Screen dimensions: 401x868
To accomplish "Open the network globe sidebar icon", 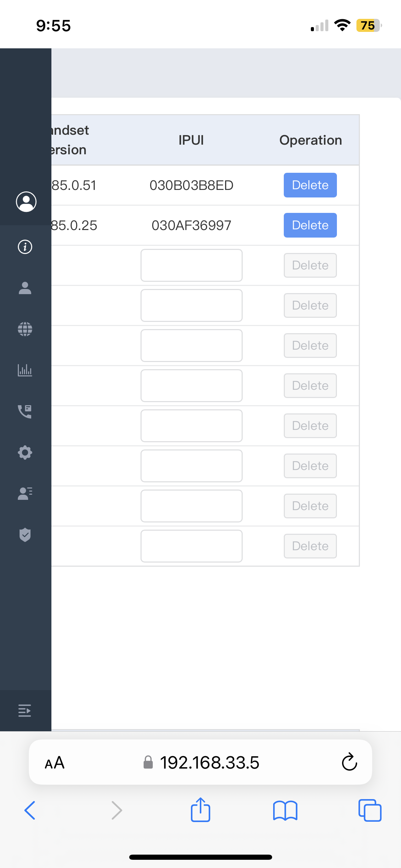I will tap(25, 329).
